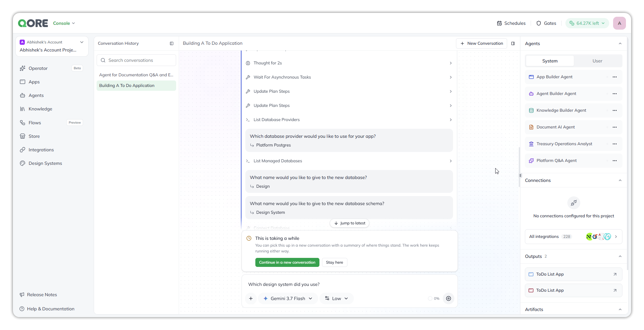
Task: Click the Stay here button
Action: (x=335, y=262)
